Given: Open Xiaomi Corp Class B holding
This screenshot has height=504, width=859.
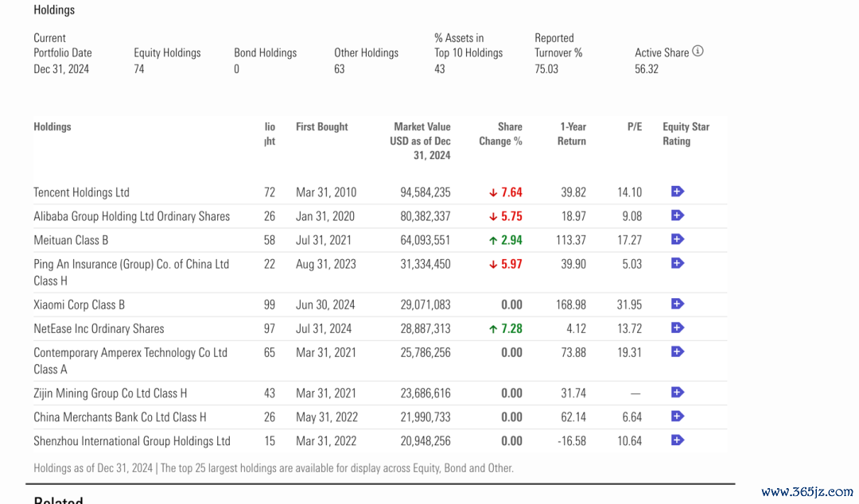Looking at the screenshot, I should coord(79,304).
